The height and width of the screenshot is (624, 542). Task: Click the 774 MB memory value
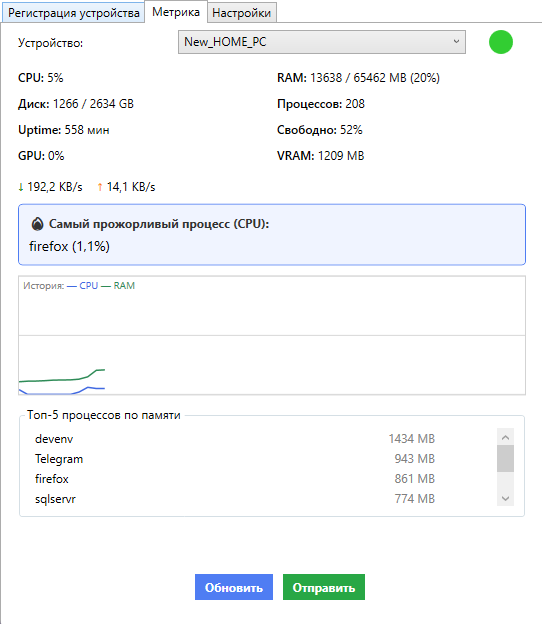pos(415,498)
